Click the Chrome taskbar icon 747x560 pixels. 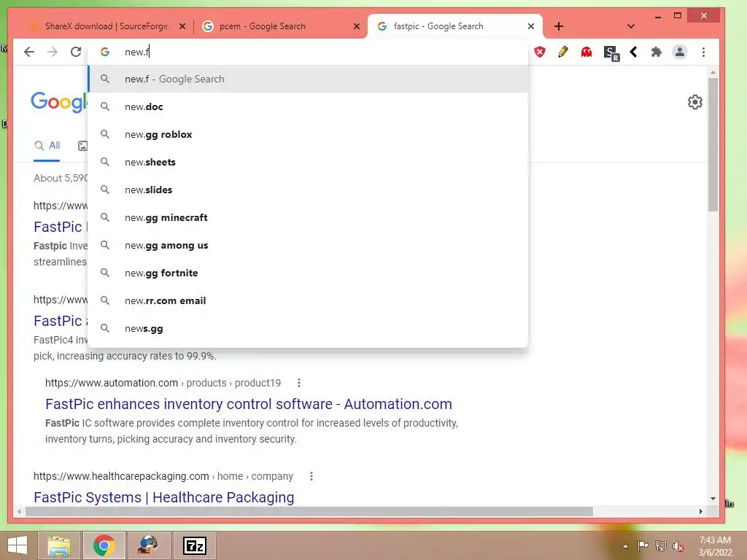point(104,545)
